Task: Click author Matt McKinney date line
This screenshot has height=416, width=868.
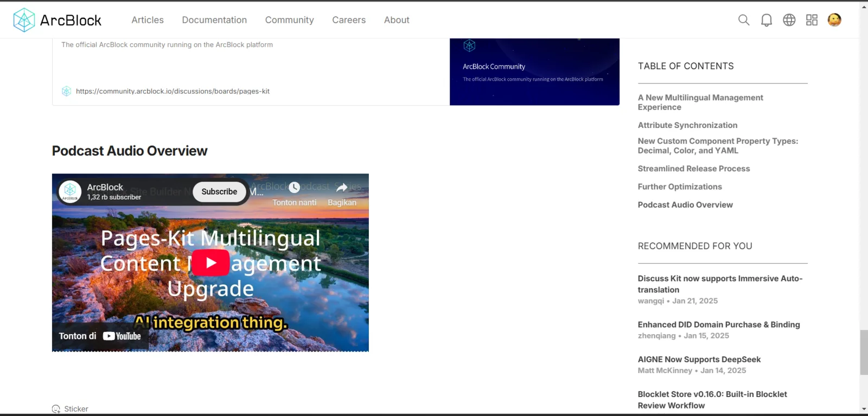Action: 692,370
